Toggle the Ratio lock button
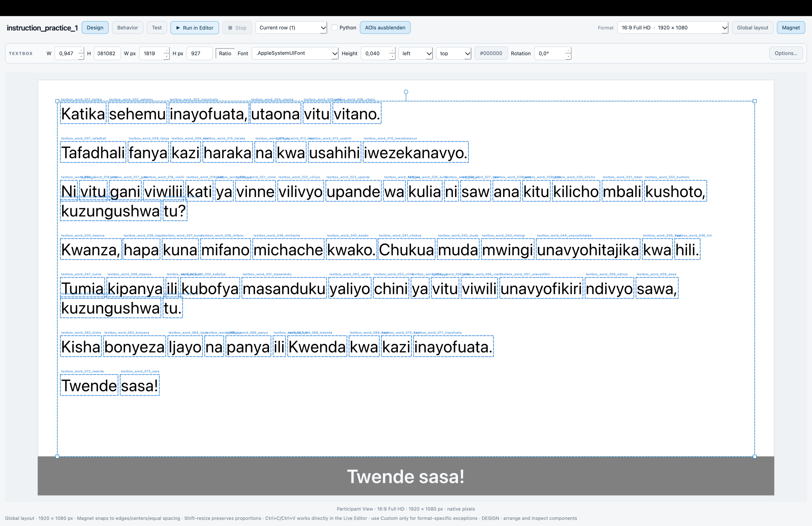The width and height of the screenshot is (812, 526). pos(225,53)
